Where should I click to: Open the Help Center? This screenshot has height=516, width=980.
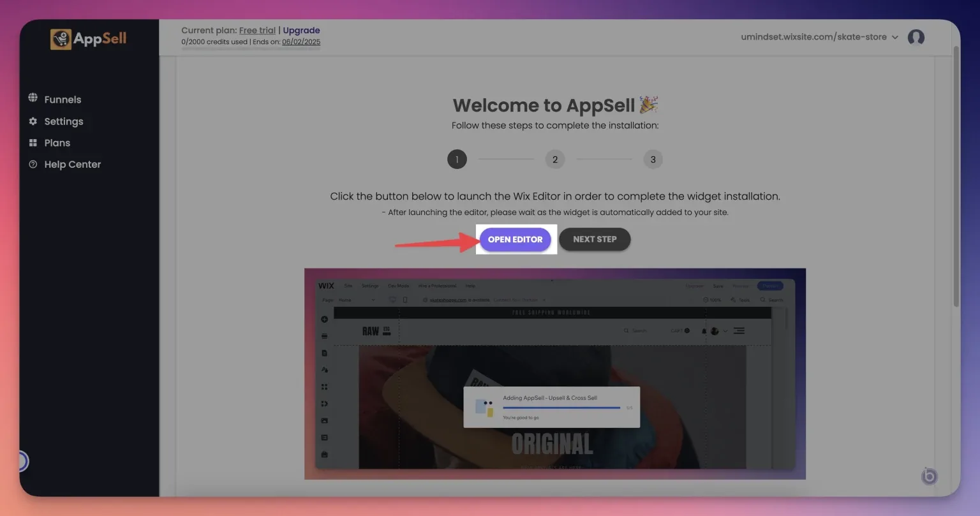tap(73, 165)
